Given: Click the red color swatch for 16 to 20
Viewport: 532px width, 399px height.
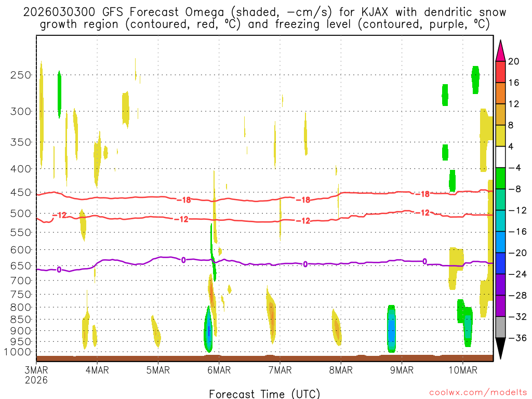Looking at the screenshot, I should (500, 72).
